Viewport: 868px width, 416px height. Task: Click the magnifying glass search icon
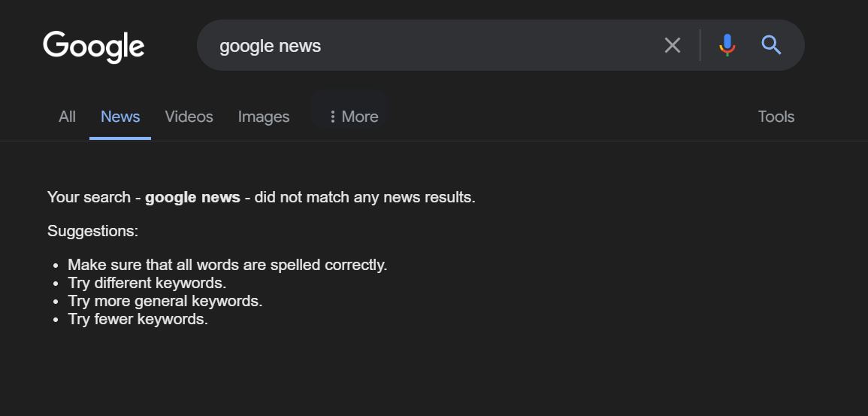(771, 45)
